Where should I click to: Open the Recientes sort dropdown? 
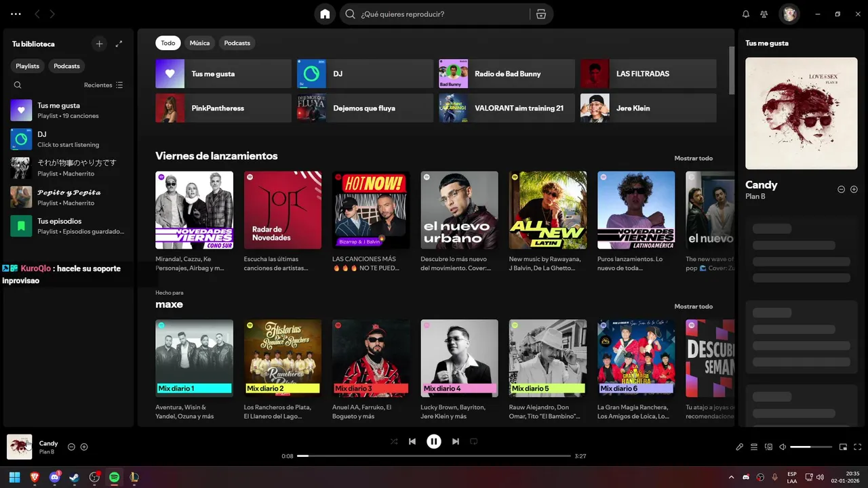(x=103, y=85)
